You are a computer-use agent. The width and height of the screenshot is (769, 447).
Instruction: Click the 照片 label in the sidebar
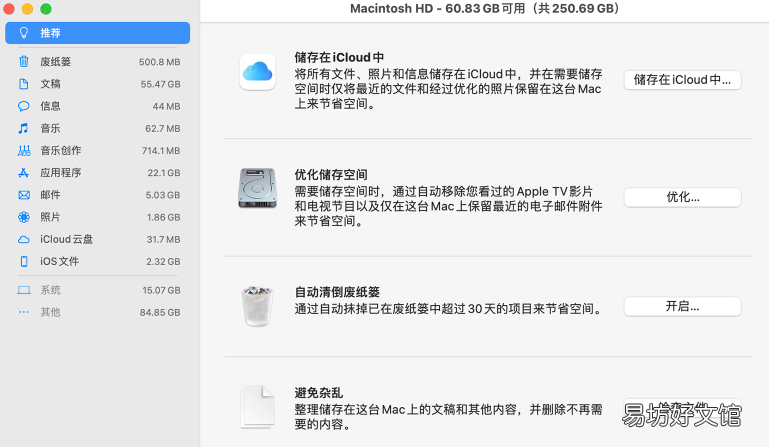point(50,217)
